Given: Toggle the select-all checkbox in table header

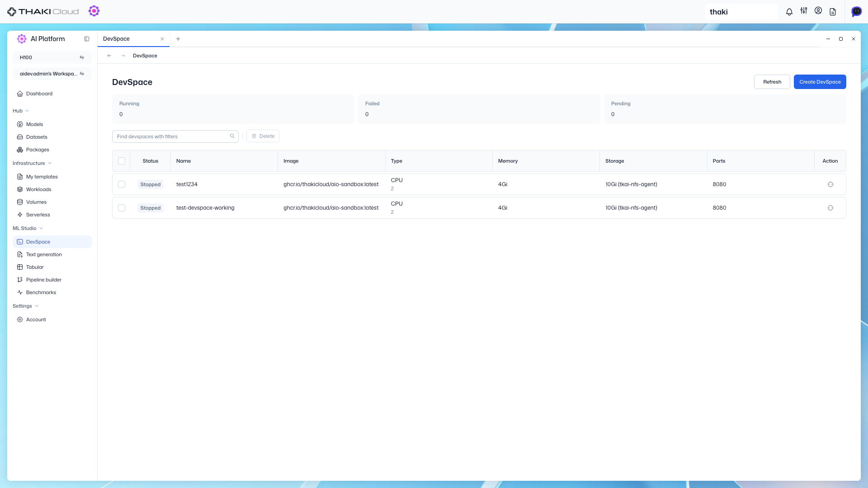Looking at the screenshot, I should coord(122,161).
